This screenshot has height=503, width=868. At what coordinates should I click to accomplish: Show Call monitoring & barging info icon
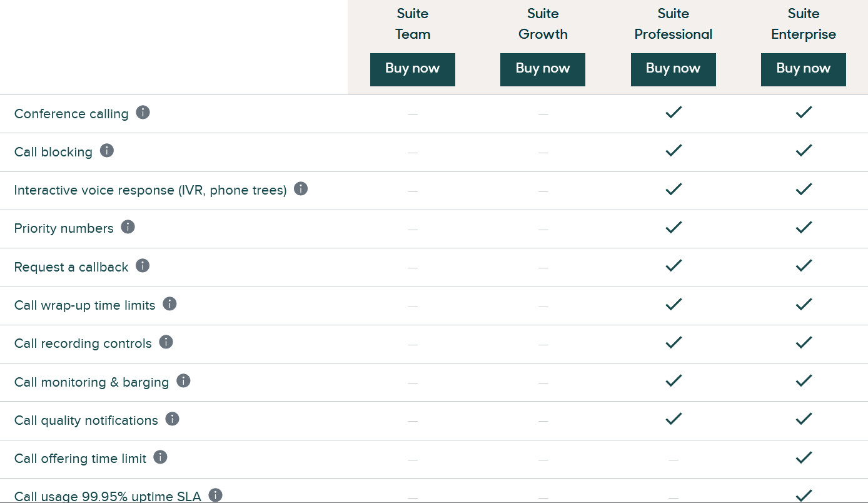(183, 381)
